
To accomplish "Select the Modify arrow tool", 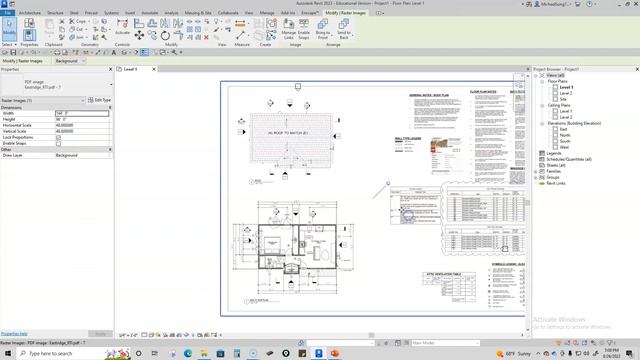I will pyautogui.click(x=9, y=29).
